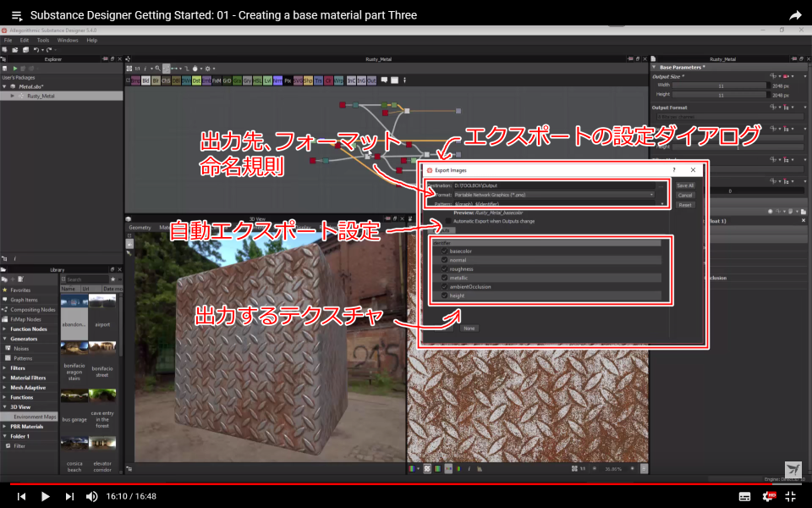Click the Destination path input field
Screen dimensions: 812x508
(x=554, y=185)
